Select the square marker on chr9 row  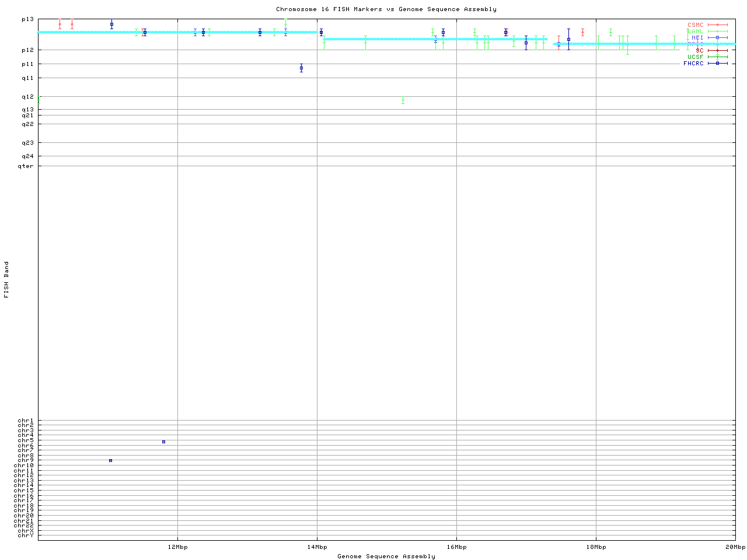click(x=110, y=461)
